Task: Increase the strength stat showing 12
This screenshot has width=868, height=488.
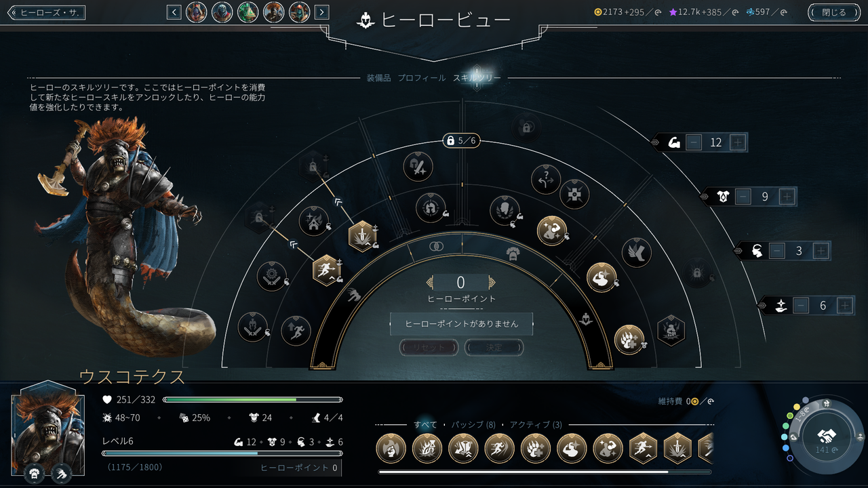Action: 738,142
